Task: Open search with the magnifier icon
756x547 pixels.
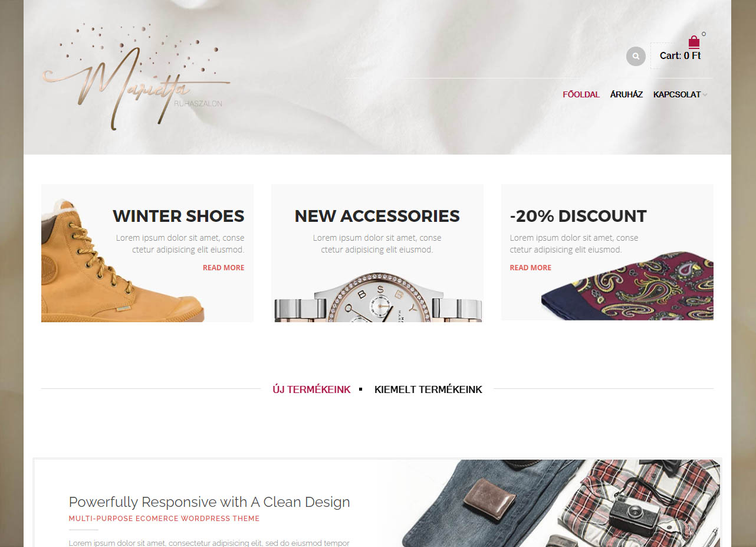Action: click(636, 56)
